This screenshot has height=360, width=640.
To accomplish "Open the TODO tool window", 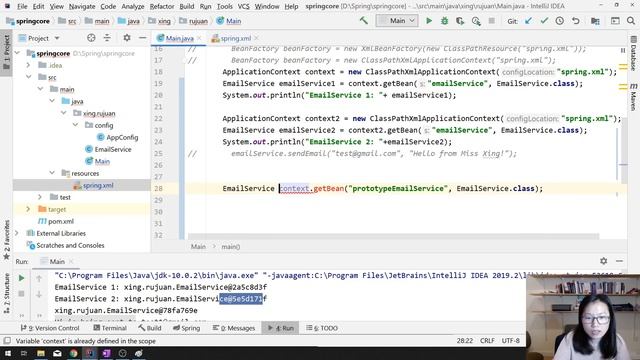I will (x=322, y=328).
